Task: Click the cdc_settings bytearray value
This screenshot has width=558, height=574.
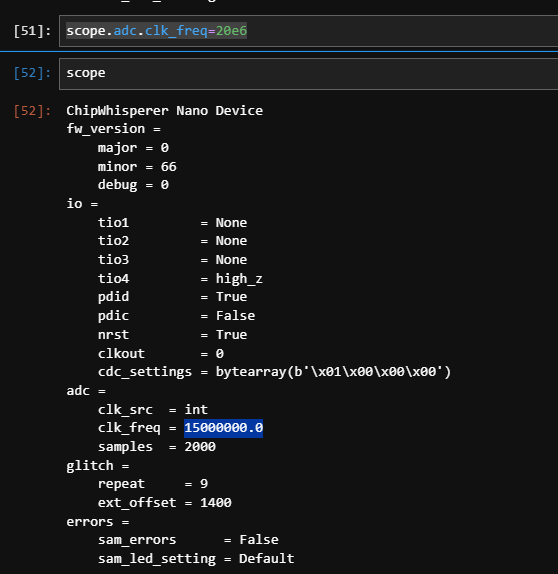Action: tap(333, 372)
